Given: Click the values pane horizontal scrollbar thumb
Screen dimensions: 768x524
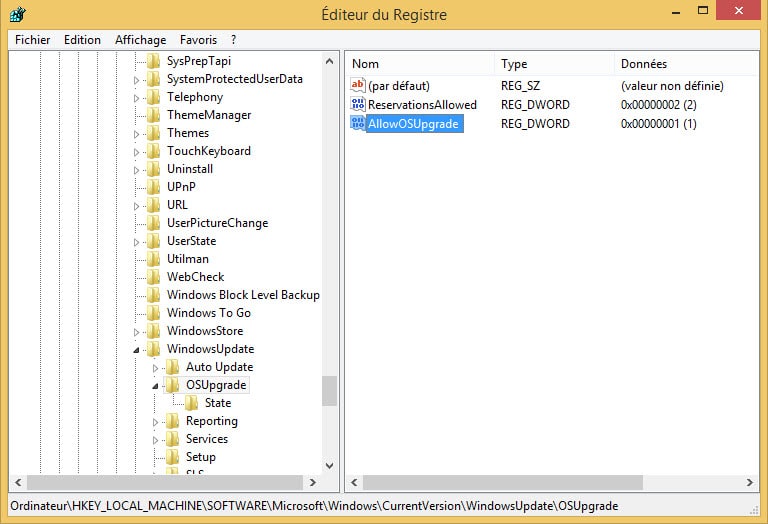Looking at the screenshot, I should click(503, 482).
